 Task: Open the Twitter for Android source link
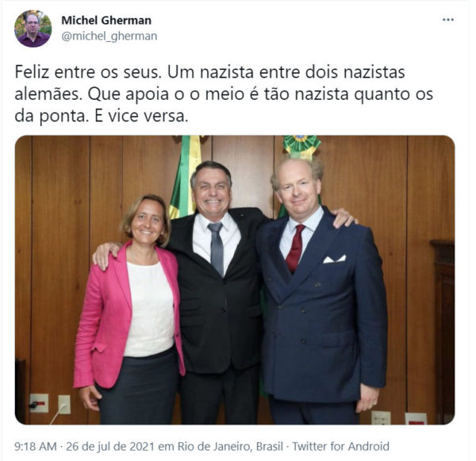click(x=340, y=447)
